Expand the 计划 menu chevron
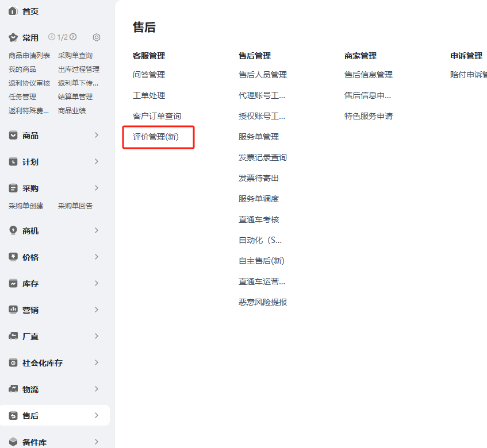This screenshot has width=487, height=448. 97,161
